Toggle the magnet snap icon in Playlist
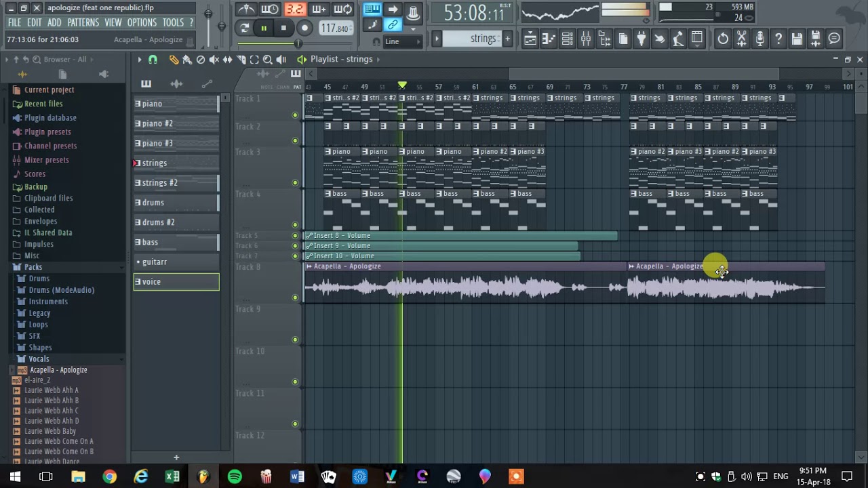This screenshot has width=868, height=488. [153, 60]
